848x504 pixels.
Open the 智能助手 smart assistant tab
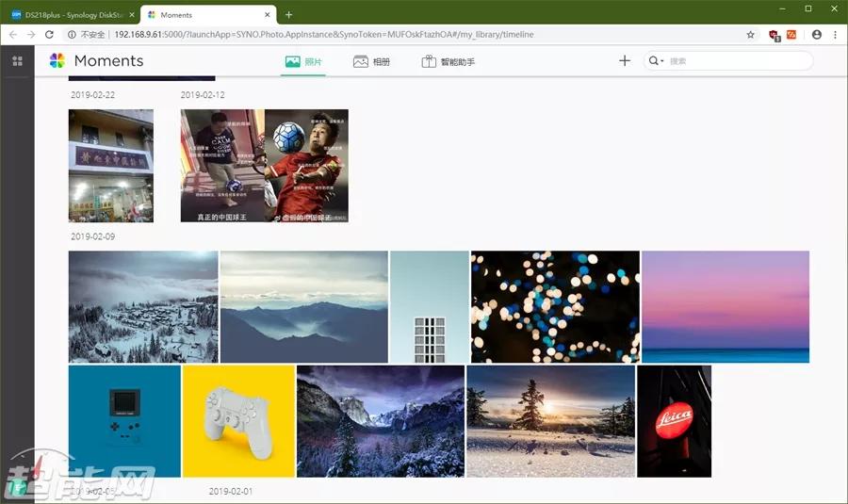(448, 61)
